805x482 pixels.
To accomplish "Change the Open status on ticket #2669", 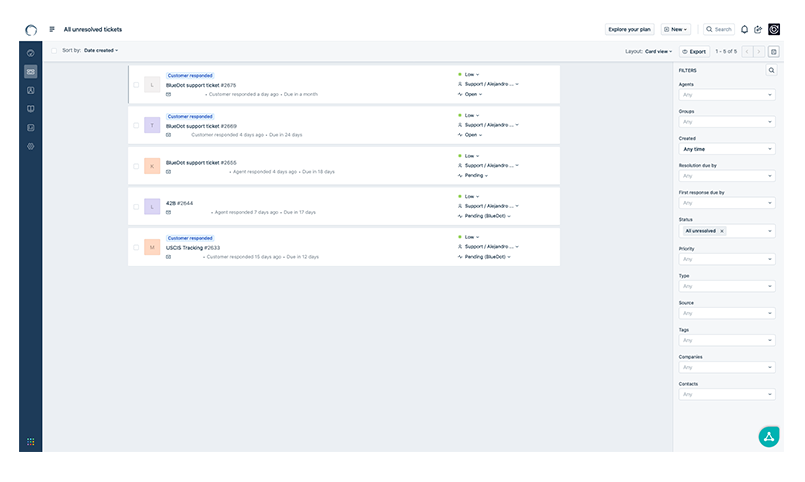I will (470, 135).
